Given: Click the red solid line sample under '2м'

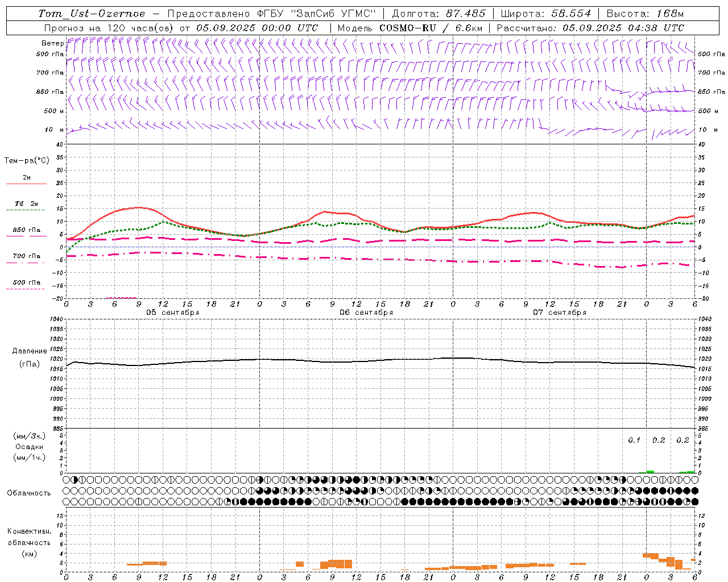Looking at the screenshot, I should coord(26,184).
